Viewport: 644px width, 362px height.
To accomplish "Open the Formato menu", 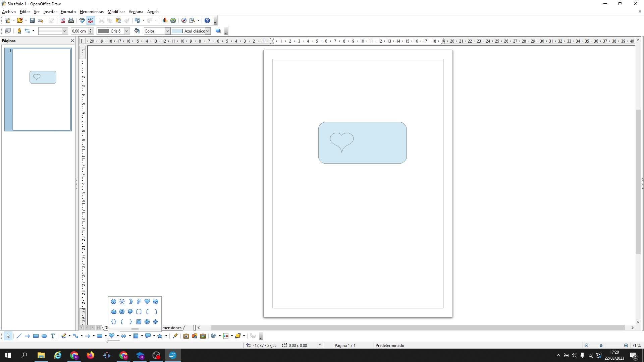I will click(x=68, y=12).
